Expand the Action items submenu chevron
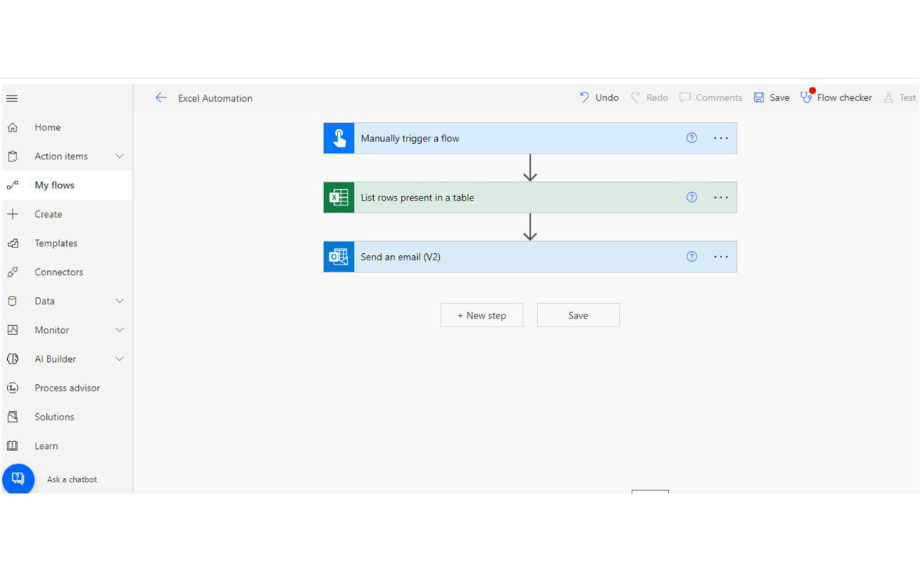The width and height of the screenshot is (924, 569). pyautogui.click(x=119, y=156)
